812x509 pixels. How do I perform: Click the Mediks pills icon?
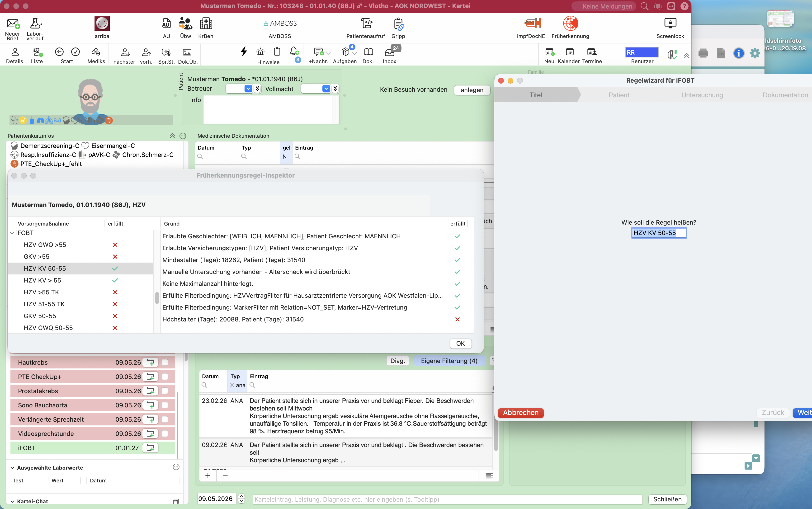pyautogui.click(x=96, y=52)
